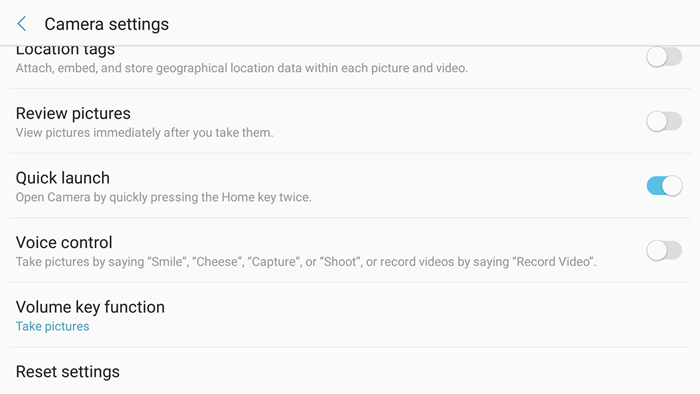Go back using the arrow icon
The width and height of the screenshot is (700, 394).
pos(21,24)
